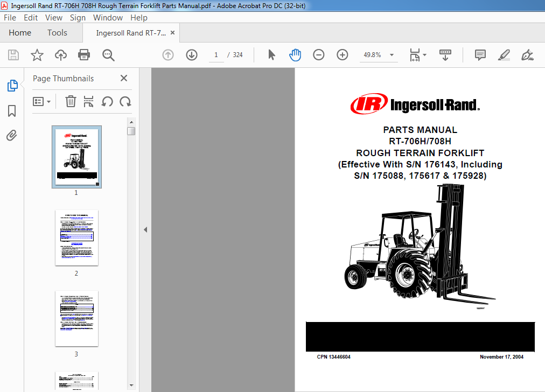This screenshot has height=392, width=545.
Task: Add a comment with speech bubble icon
Action: [x=480, y=55]
